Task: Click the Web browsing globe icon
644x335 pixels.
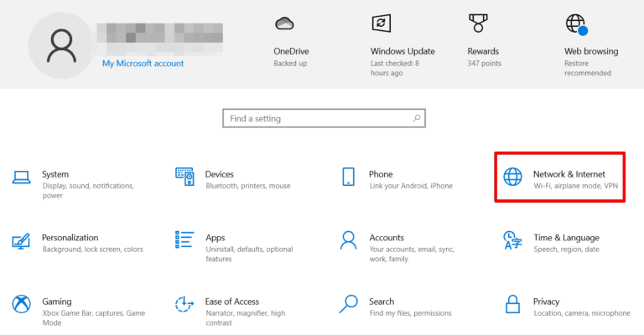Action: [577, 24]
